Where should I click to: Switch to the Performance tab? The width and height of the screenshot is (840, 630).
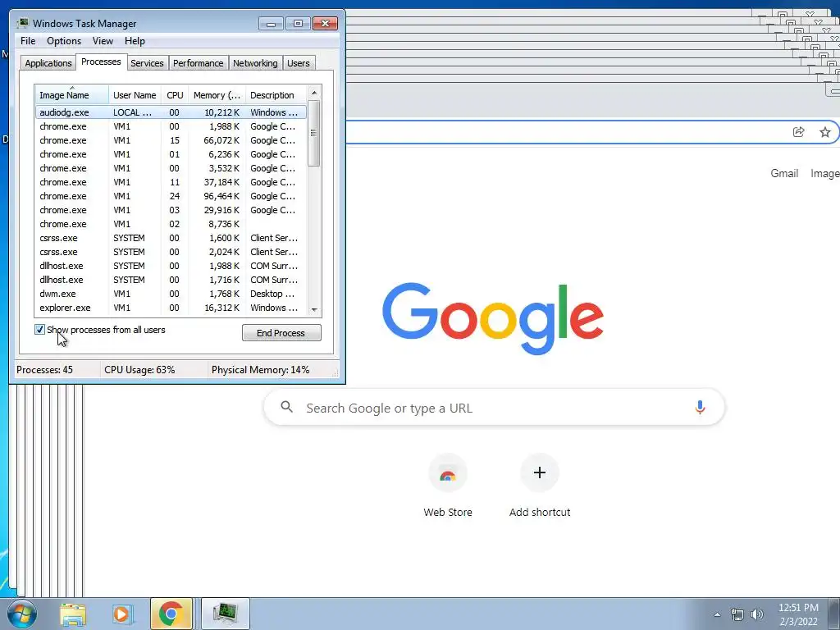[x=199, y=63]
